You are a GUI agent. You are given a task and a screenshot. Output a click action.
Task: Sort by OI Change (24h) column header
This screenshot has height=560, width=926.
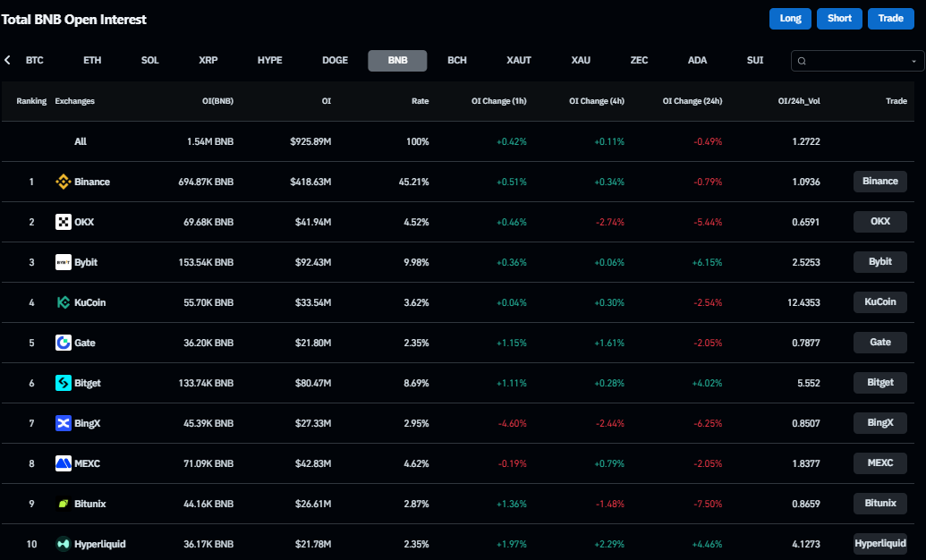pyautogui.click(x=692, y=101)
